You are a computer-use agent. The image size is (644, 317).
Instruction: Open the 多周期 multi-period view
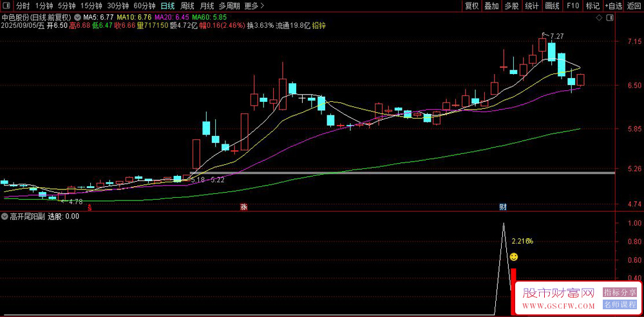click(x=229, y=6)
